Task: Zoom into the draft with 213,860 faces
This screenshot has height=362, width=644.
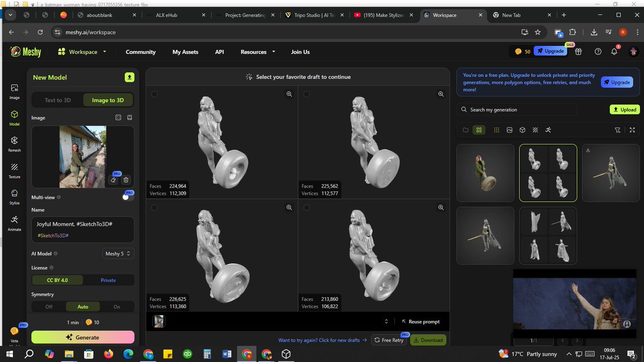Action: tap(441, 207)
